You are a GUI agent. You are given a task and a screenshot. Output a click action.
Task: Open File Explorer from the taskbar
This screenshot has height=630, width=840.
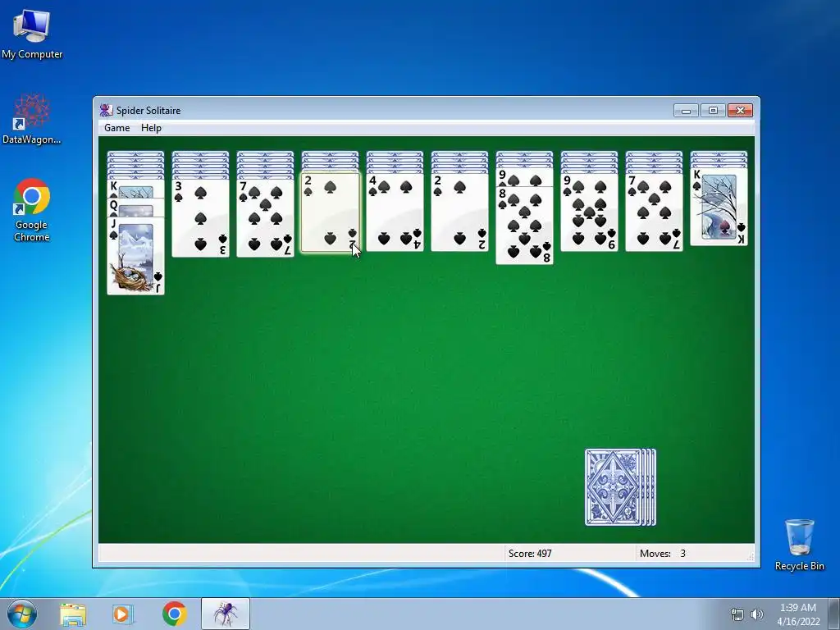click(x=73, y=614)
